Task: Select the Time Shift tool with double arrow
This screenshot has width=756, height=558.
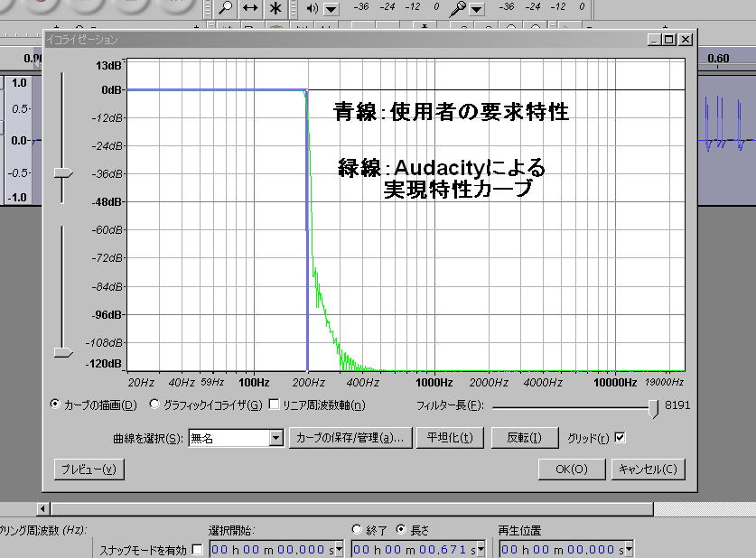Action: [x=250, y=8]
